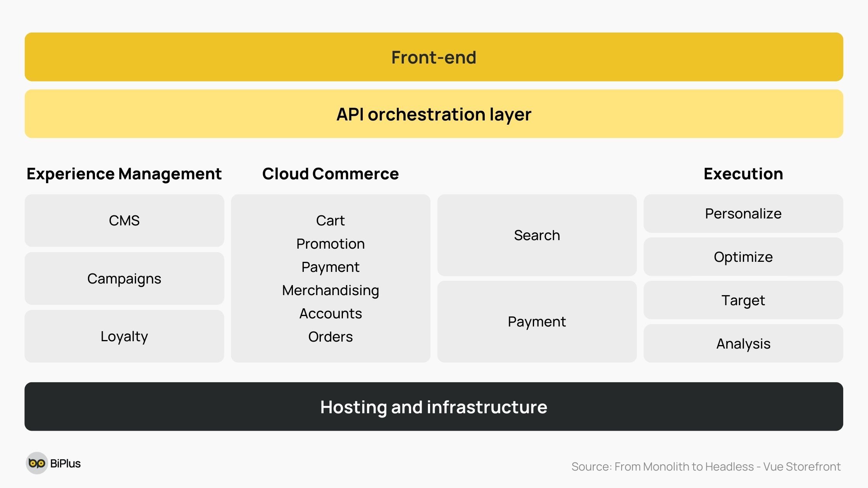Click the Campaigns module card
The width and height of the screenshot is (868, 488).
point(124,278)
